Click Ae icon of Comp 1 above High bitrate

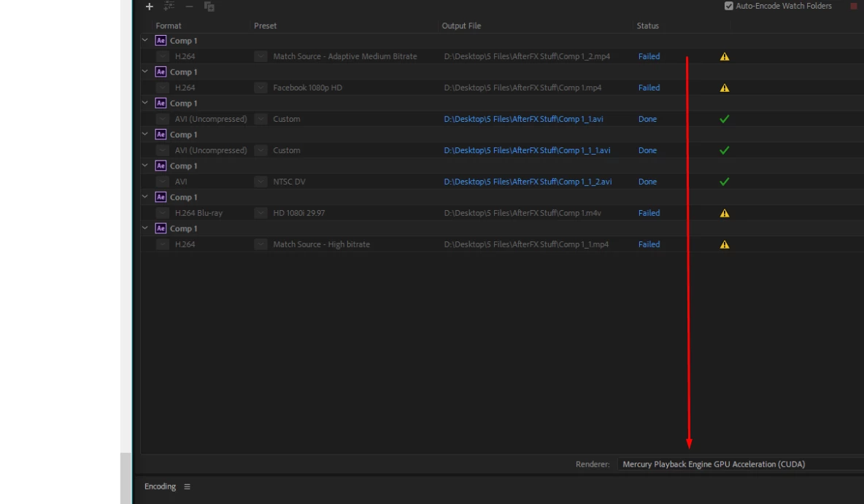click(x=161, y=228)
